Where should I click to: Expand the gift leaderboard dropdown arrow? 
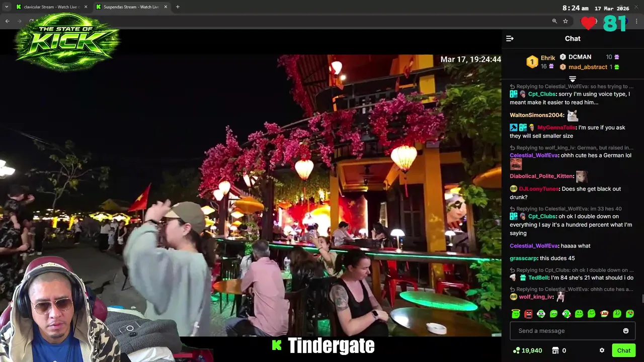point(573,79)
